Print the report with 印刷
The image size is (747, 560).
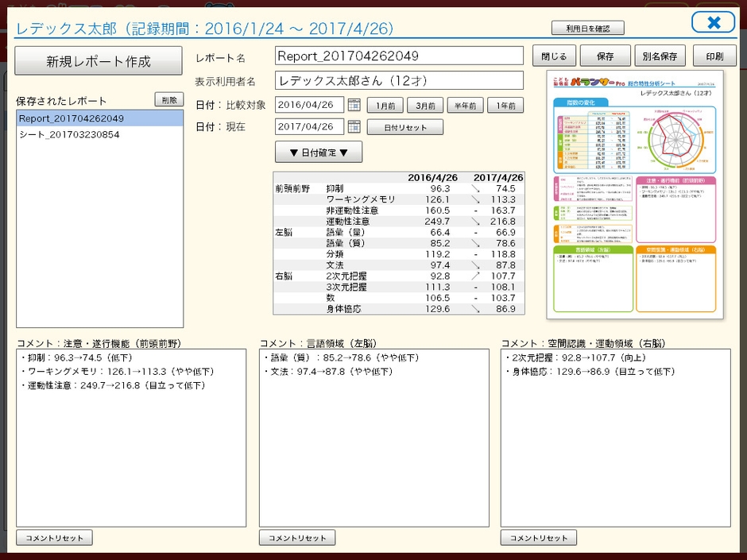(714, 56)
